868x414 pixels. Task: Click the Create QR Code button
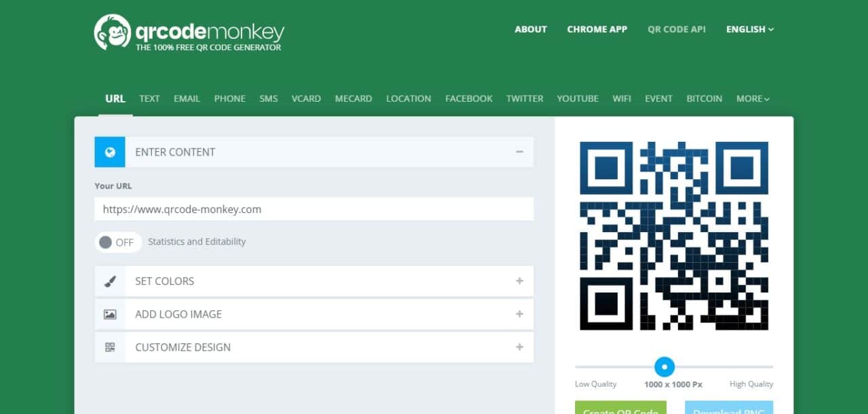pyautogui.click(x=620, y=407)
